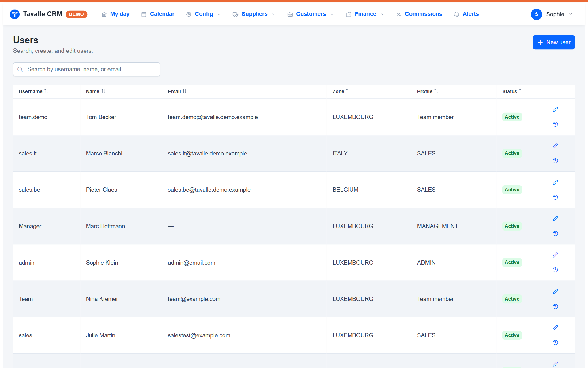
Task: Create a New user
Action: [x=554, y=42]
